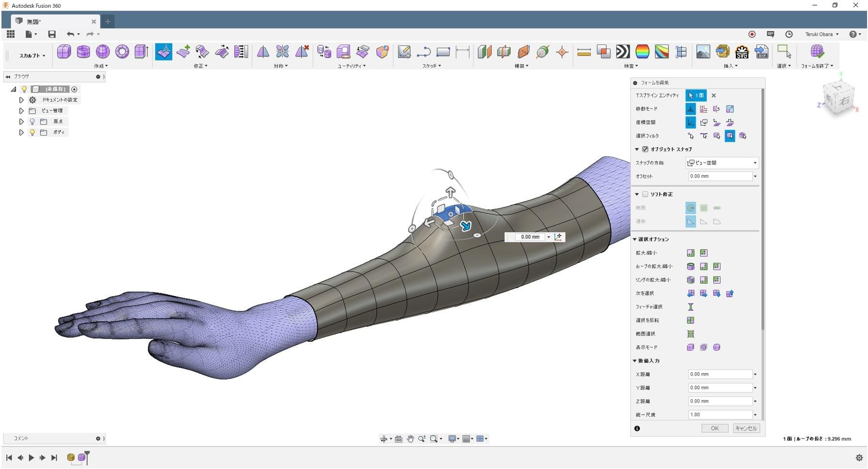868x469 pixels.
Task: Click the Create Sketch icon
Action: tap(404, 51)
